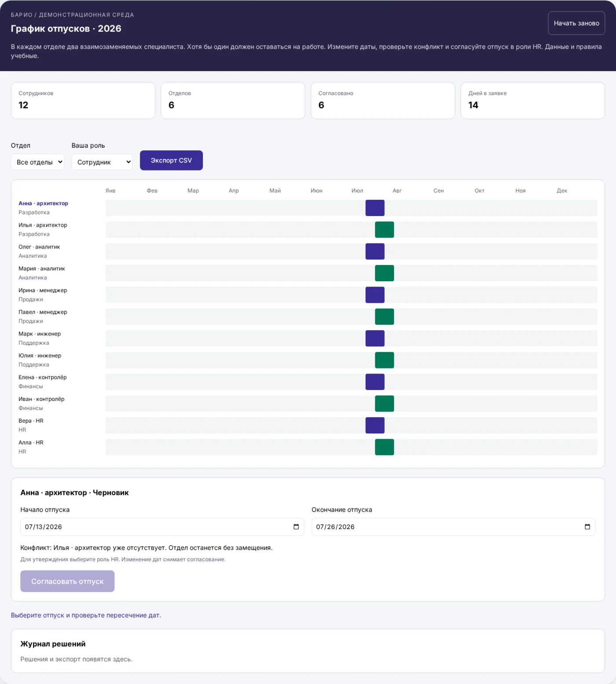Image resolution: width=616 pixels, height=684 pixels.
Task: Click the employee name 'Павел · менеджер'
Action: tap(43, 312)
